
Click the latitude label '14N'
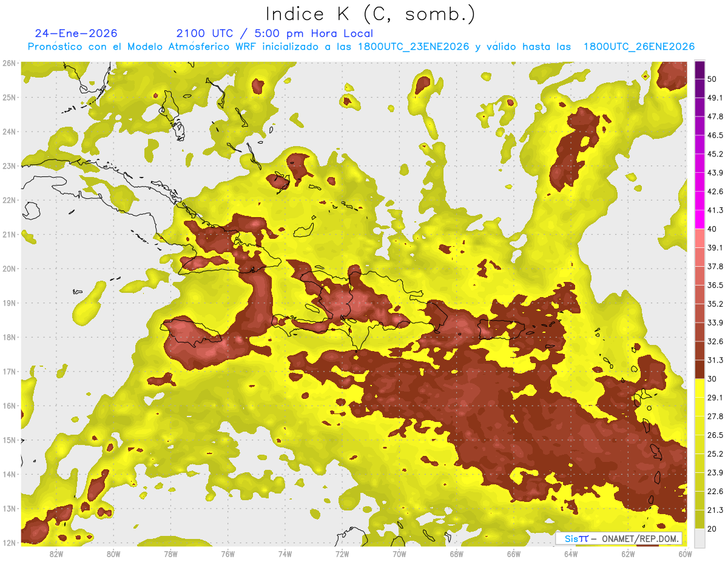tap(8, 474)
